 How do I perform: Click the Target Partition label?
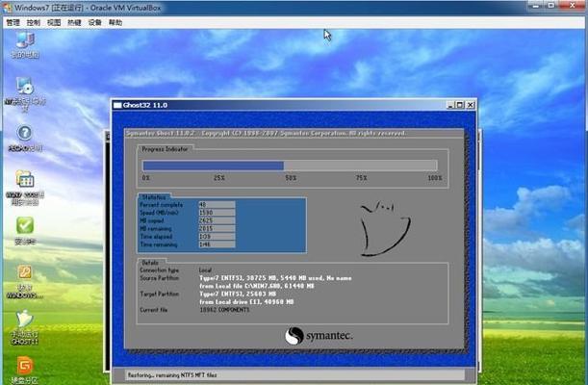[x=160, y=294]
